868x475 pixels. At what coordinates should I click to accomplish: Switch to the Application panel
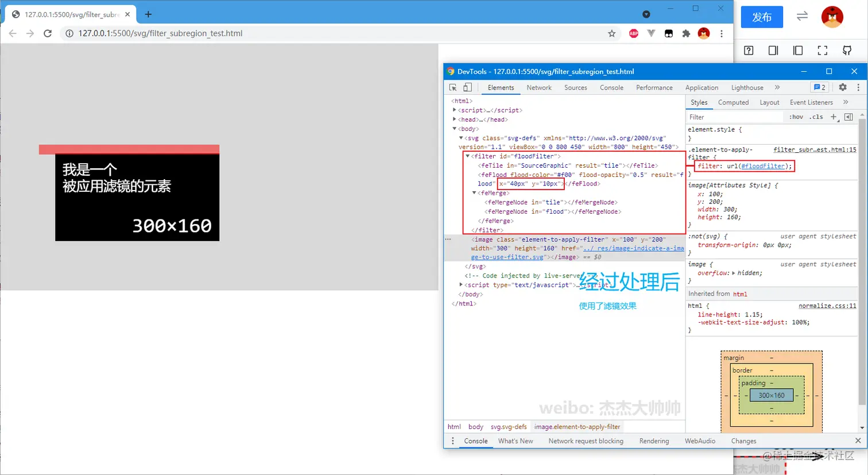point(702,87)
